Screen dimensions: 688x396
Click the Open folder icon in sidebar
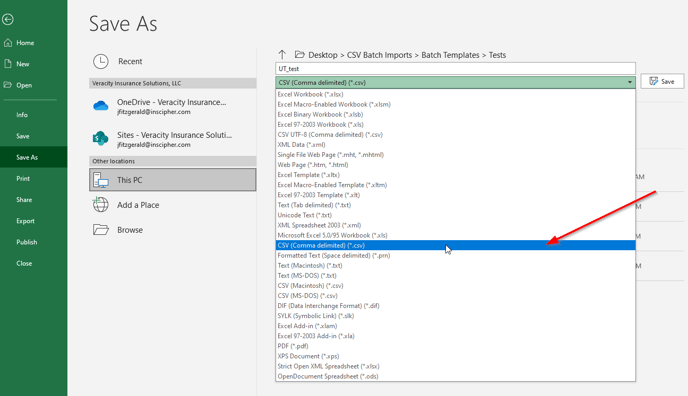click(8, 85)
